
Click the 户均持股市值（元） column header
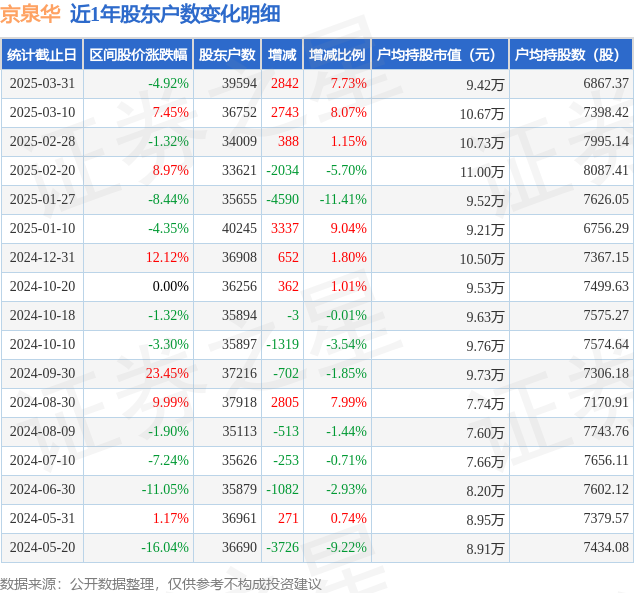(440, 55)
